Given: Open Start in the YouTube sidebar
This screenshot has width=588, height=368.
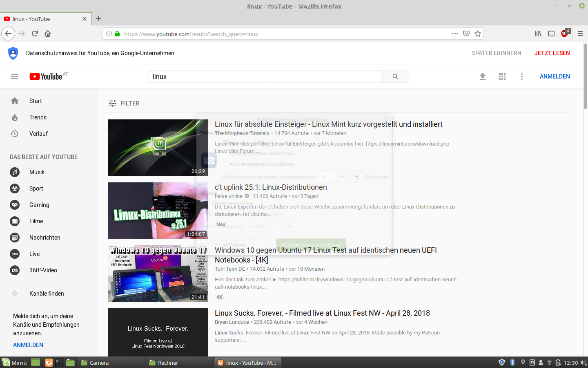Looking at the screenshot, I should coord(49,101).
